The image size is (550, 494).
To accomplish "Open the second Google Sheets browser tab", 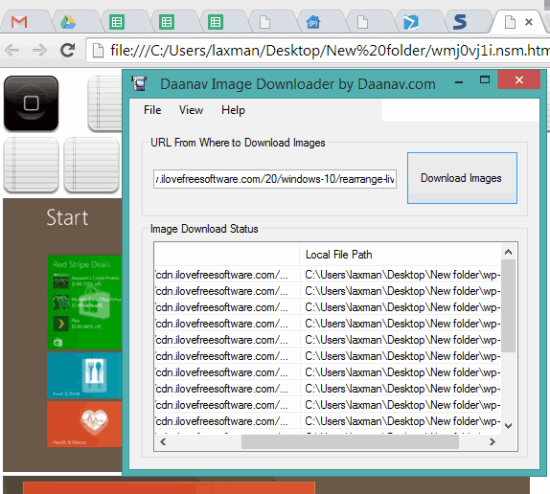I will pos(166,22).
